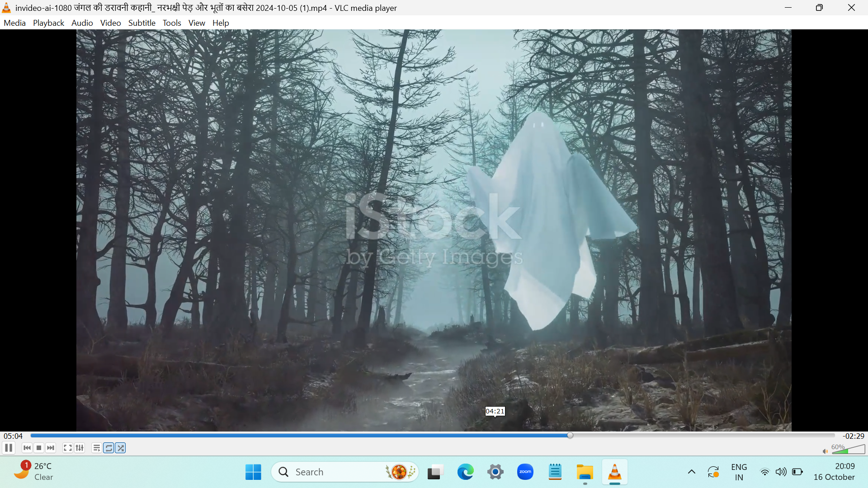Open Zoom from the taskbar

click(x=525, y=472)
